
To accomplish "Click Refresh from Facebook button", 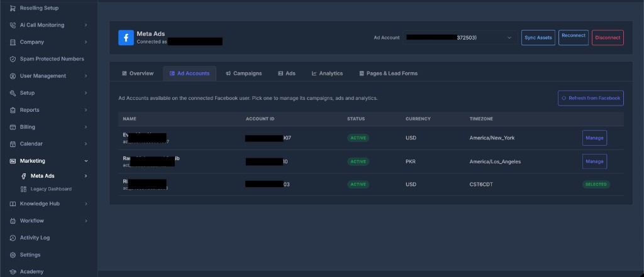I will point(591,98).
